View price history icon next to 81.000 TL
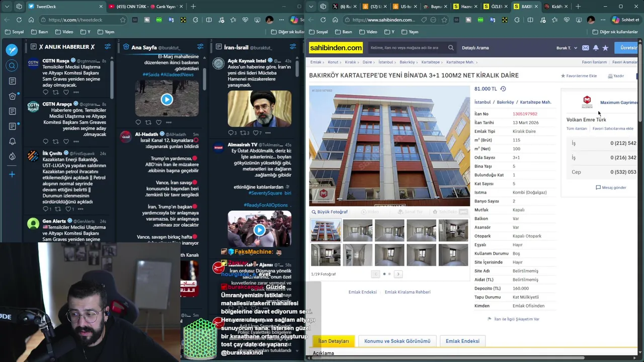644x362 pixels. pos(503,89)
